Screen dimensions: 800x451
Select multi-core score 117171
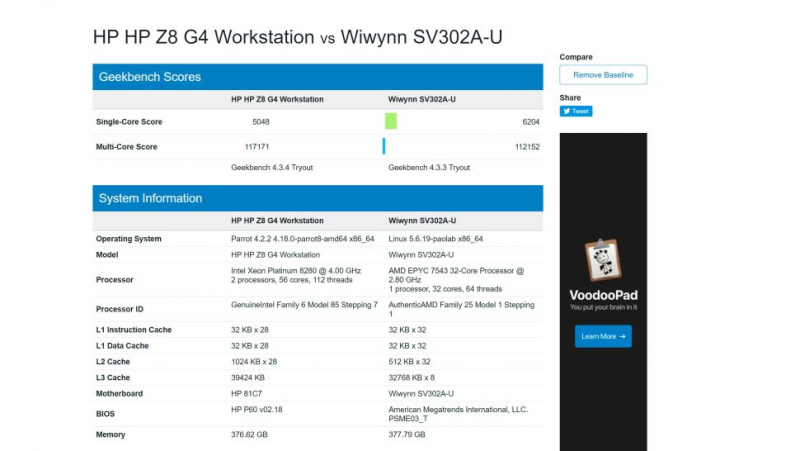coord(257,147)
